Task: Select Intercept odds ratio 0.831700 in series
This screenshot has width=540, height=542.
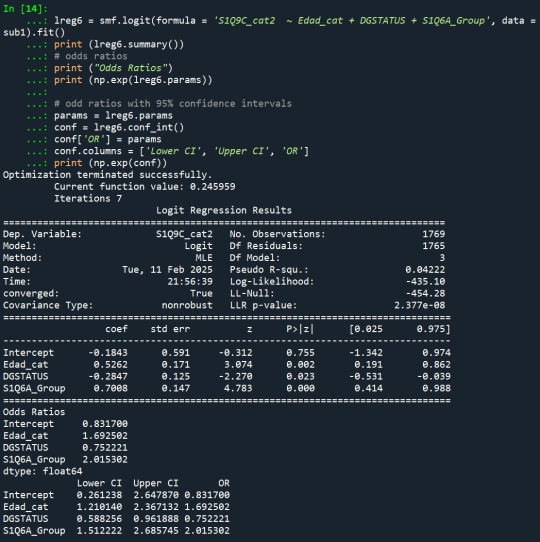Action: click(105, 424)
